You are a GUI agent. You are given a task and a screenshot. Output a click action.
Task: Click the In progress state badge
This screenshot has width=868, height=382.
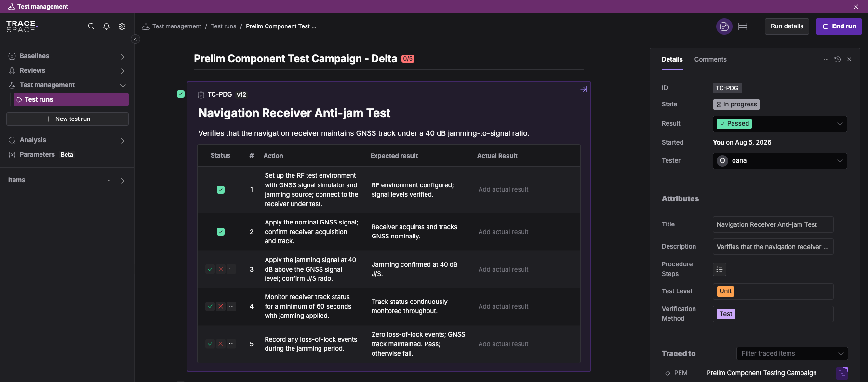point(736,105)
